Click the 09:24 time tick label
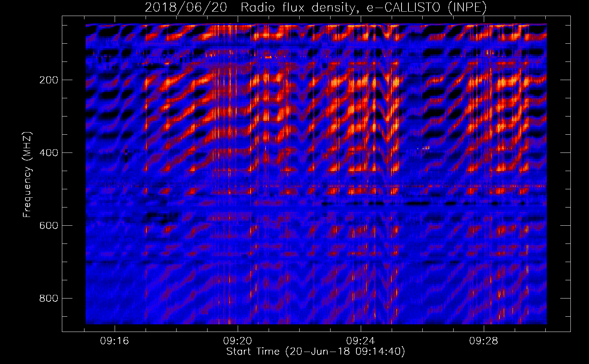Viewport: 589px width, 364px height. [x=361, y=341]
